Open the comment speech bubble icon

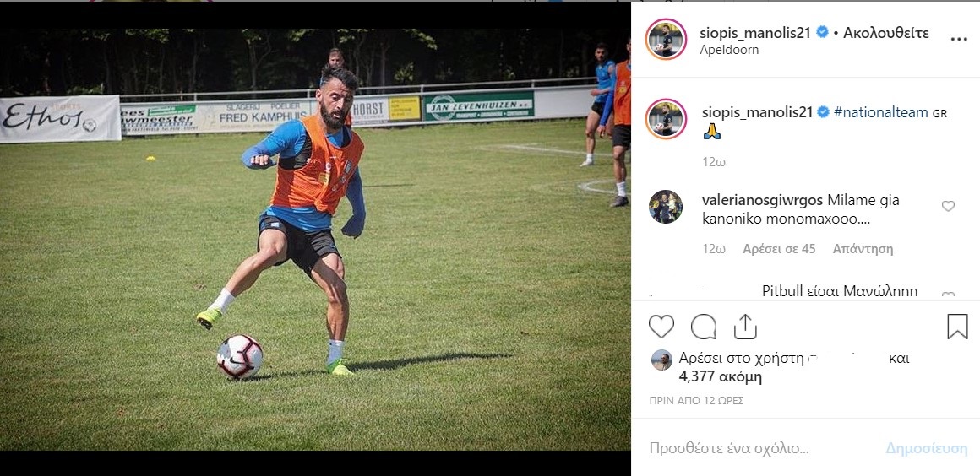pos(704,327)
